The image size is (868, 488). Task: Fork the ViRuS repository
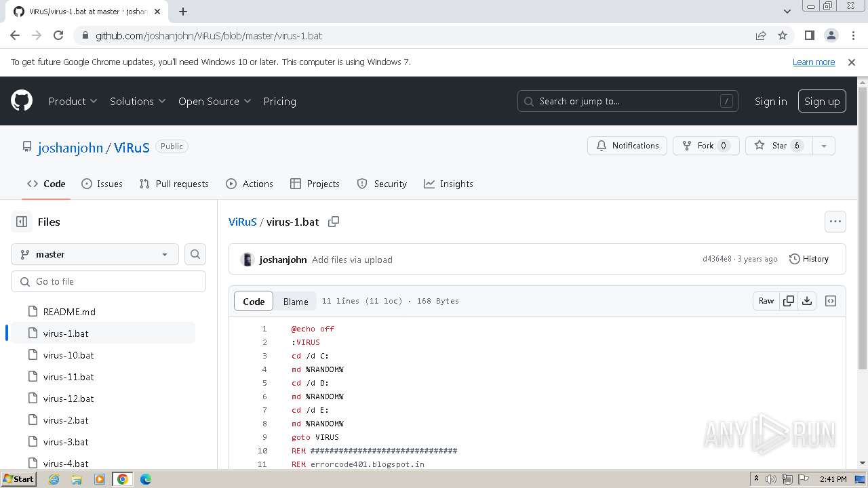tap(706, 146)
